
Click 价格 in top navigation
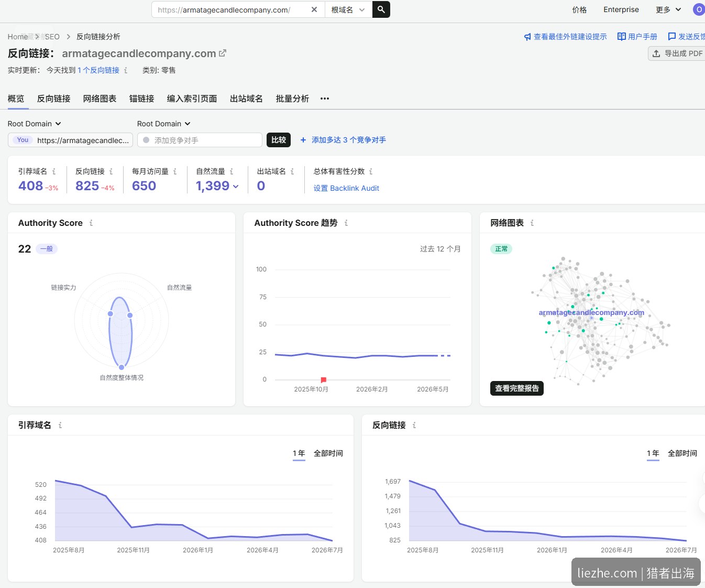pos(579,9)
